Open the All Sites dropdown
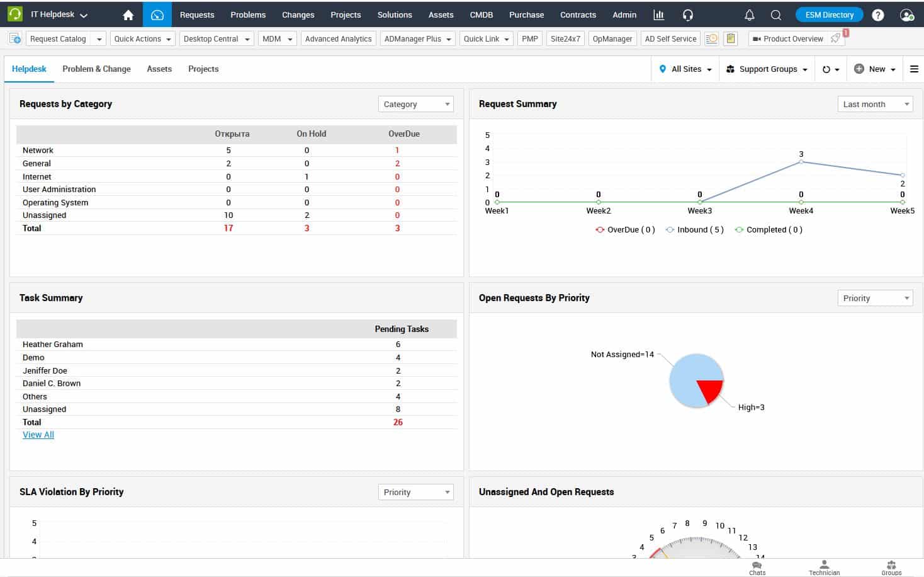 point(685,69)
